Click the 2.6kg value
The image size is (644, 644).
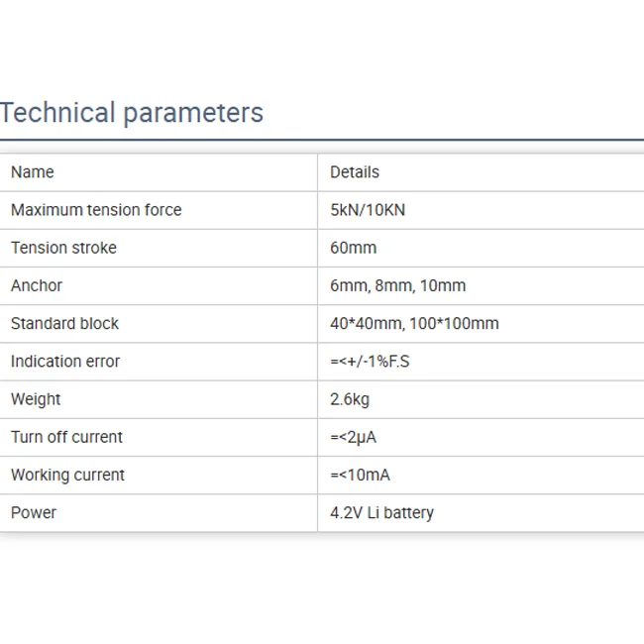click(350, 399)
